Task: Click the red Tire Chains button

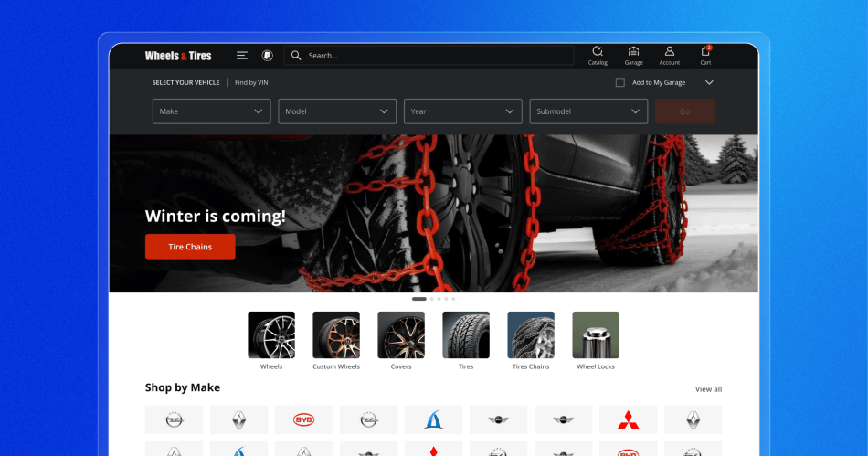Action: (190, 247)
